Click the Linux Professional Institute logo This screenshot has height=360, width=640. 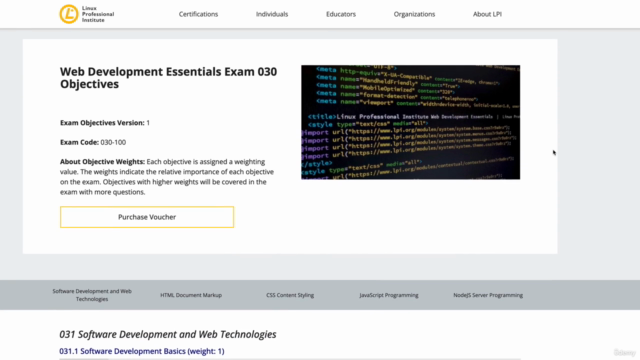87,14
